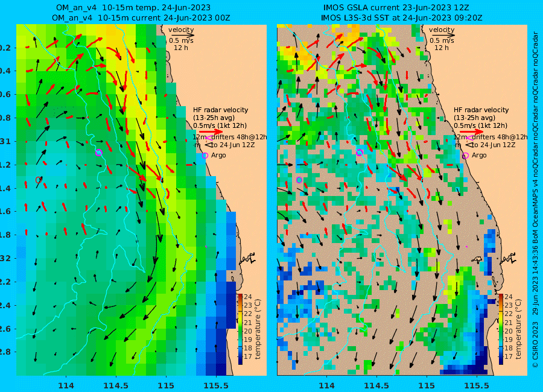Click the 'Argo' label in left panel

coord(218,156)
